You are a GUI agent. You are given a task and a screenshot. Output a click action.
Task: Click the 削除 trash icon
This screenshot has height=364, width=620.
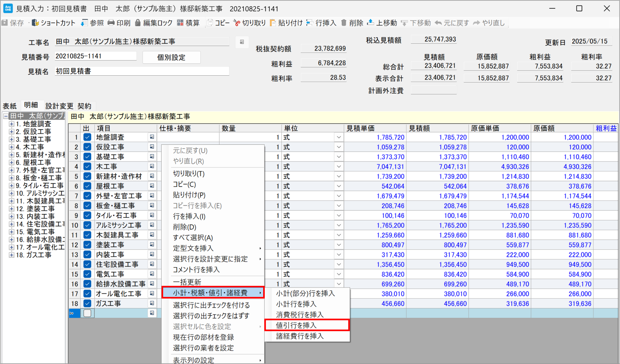tap(344, 23)
